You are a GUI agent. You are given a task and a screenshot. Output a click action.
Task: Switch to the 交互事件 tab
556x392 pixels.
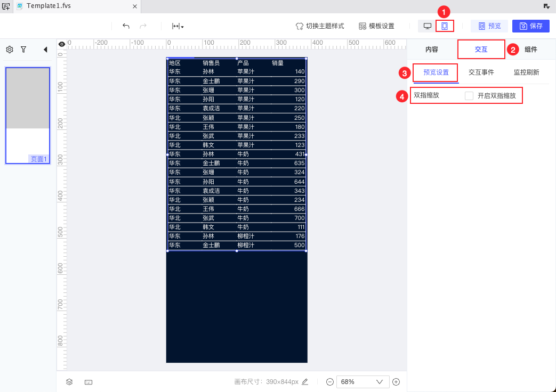481,72
